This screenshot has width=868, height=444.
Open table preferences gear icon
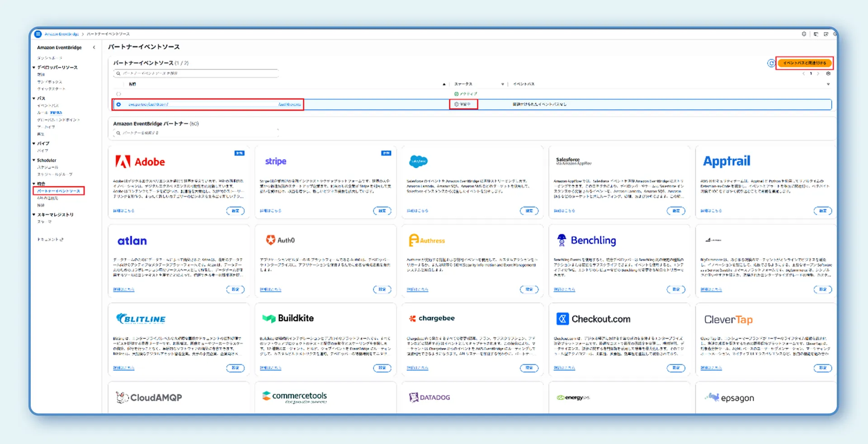coord(828,74)
